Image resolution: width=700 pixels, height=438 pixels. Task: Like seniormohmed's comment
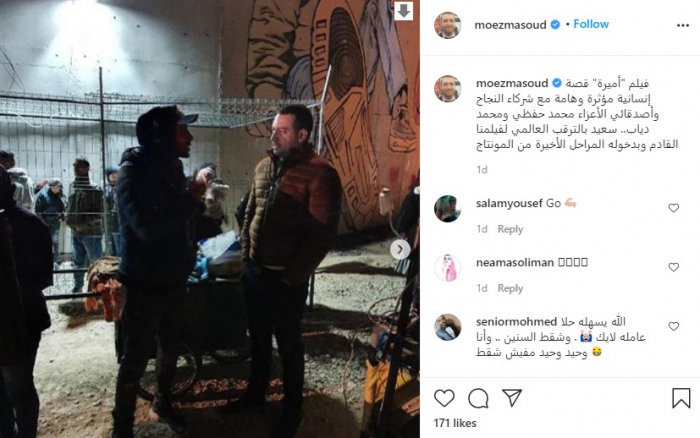point(674,326)
